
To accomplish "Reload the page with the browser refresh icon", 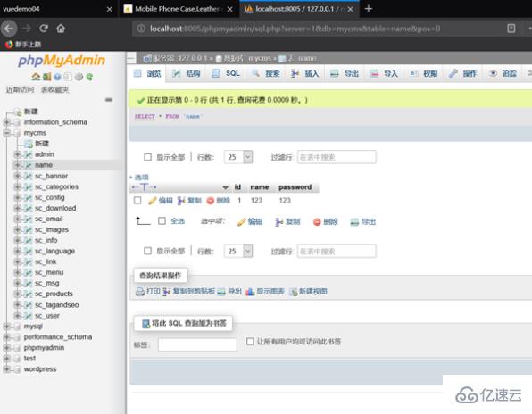I will (x=44, y=29).
